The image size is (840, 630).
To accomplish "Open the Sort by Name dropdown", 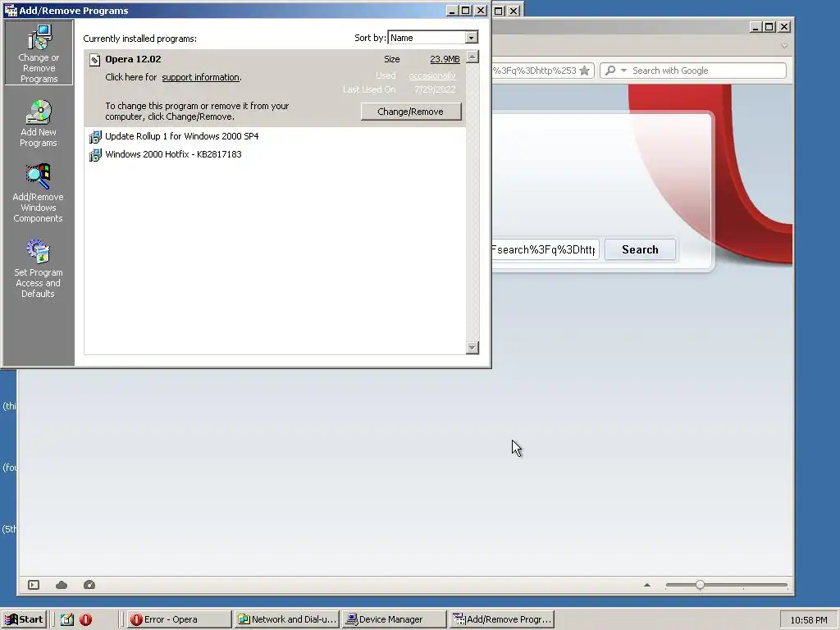I will [471, 38].
